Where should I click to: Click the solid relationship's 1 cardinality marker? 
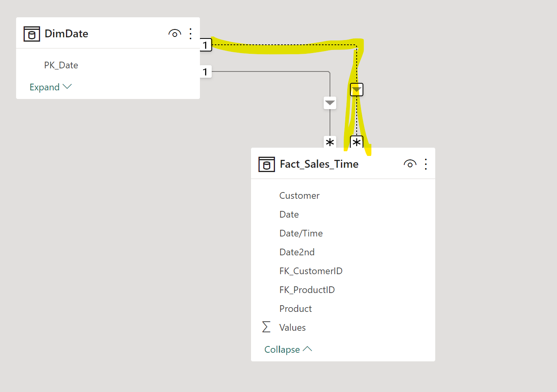(205, 71)
